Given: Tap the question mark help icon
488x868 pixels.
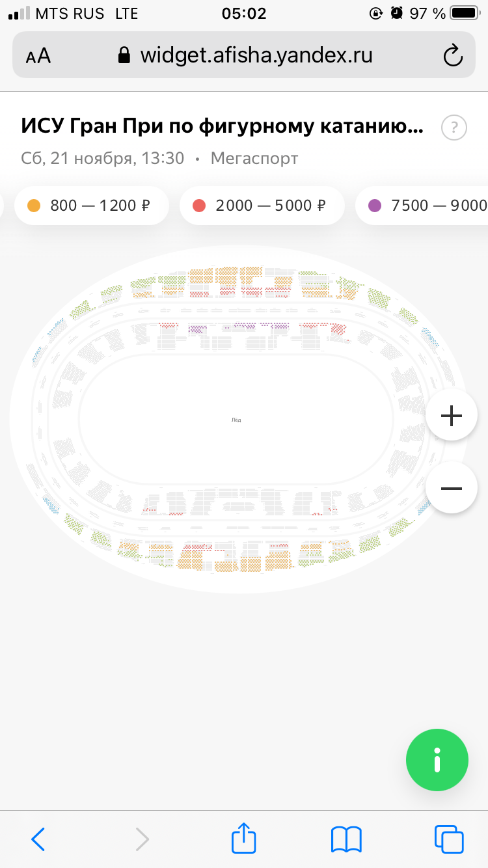Looking at the screenshot, I should [x=454, y=128].
